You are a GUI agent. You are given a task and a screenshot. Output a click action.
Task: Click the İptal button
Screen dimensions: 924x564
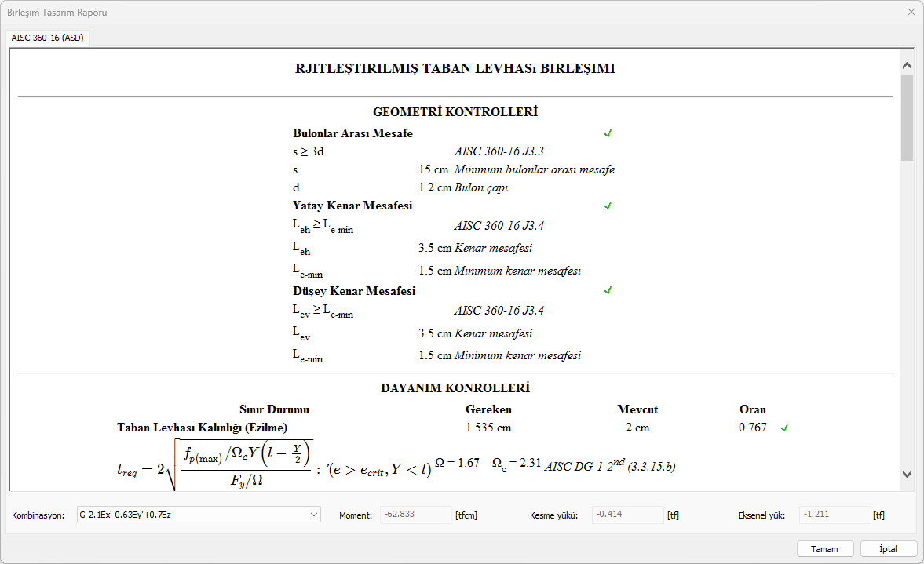(x=888, y=548)
